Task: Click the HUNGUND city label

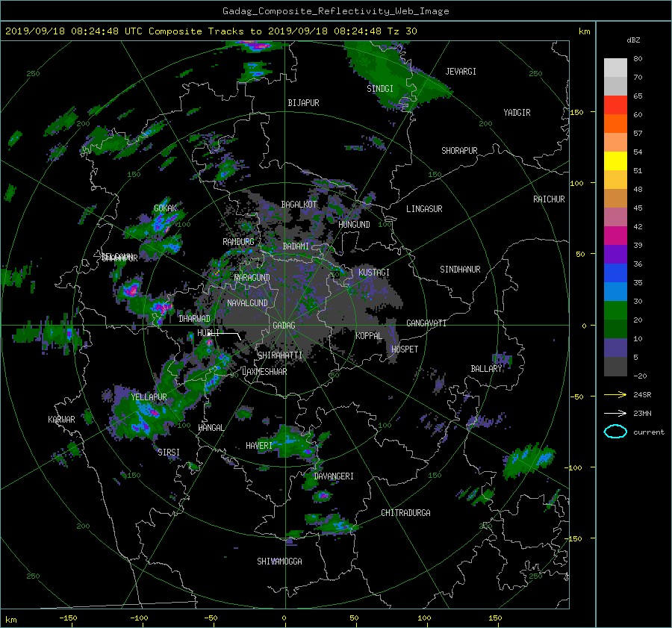Action: pos(354,225)
